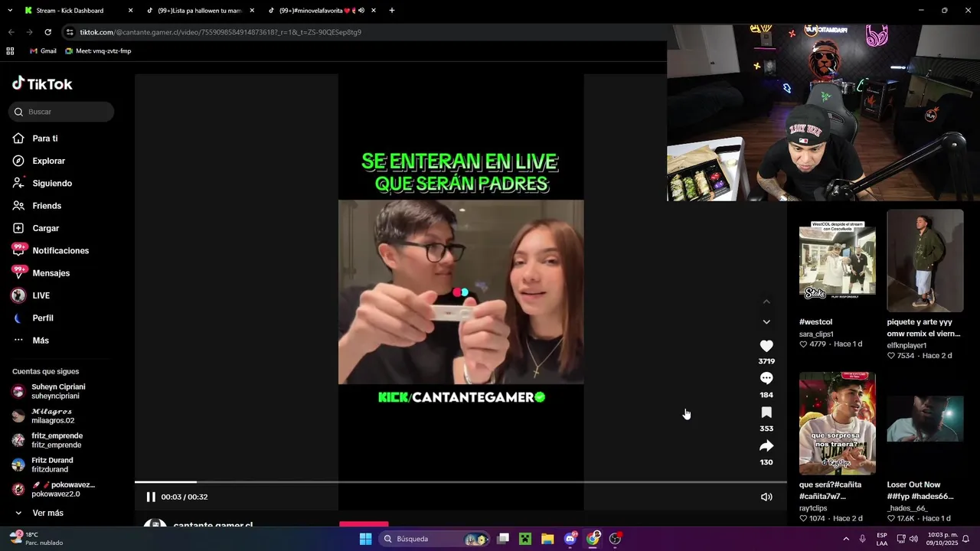Screen dimensions: 980x551
Task: Open Mensajes inbox
Action: click(x=51, y=273)
